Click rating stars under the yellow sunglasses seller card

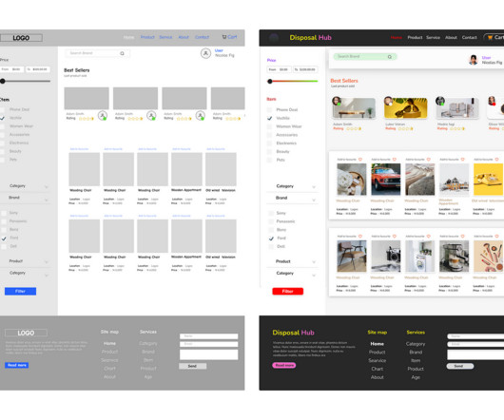pos(406,129)
